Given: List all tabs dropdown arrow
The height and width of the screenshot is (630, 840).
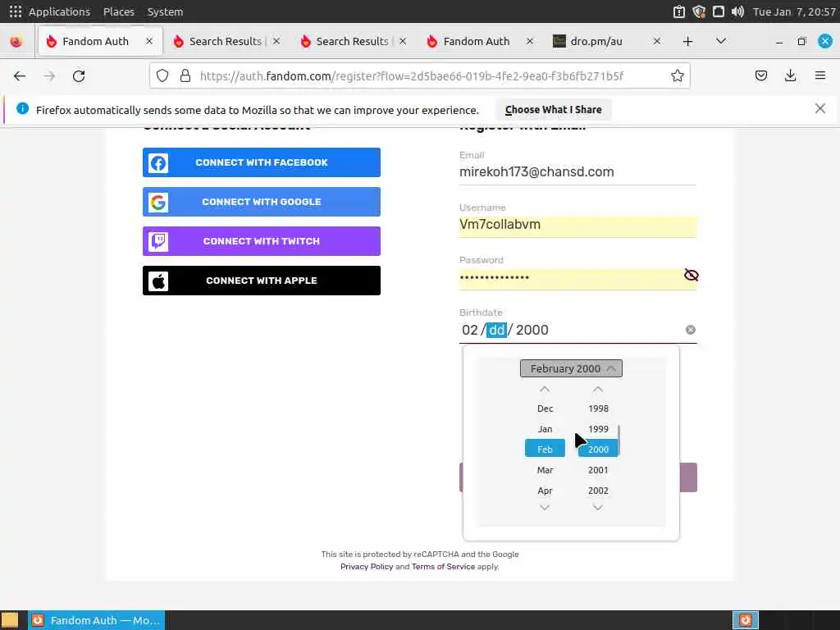Looking at the screenshot, I should coord(720,41).
